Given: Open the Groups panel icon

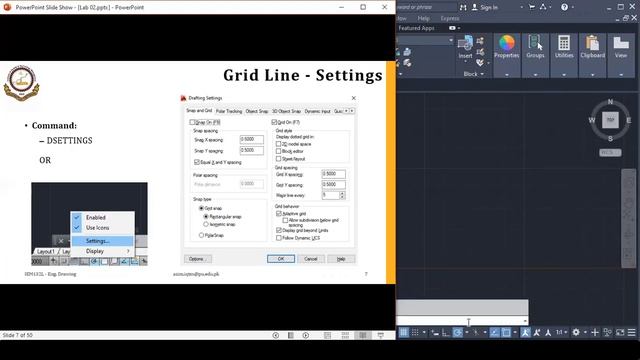Looking at the screenshot, I should click(x=535, y=42).
